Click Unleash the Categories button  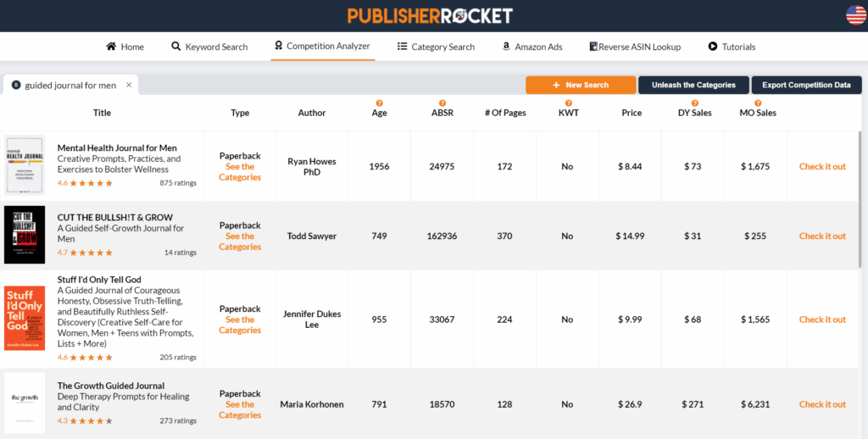tap(693, 85)
